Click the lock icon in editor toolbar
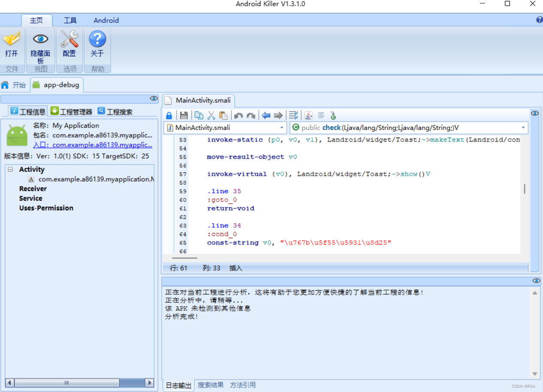The height and width of the screenshot is (392, 543). [x=169, y=115]
